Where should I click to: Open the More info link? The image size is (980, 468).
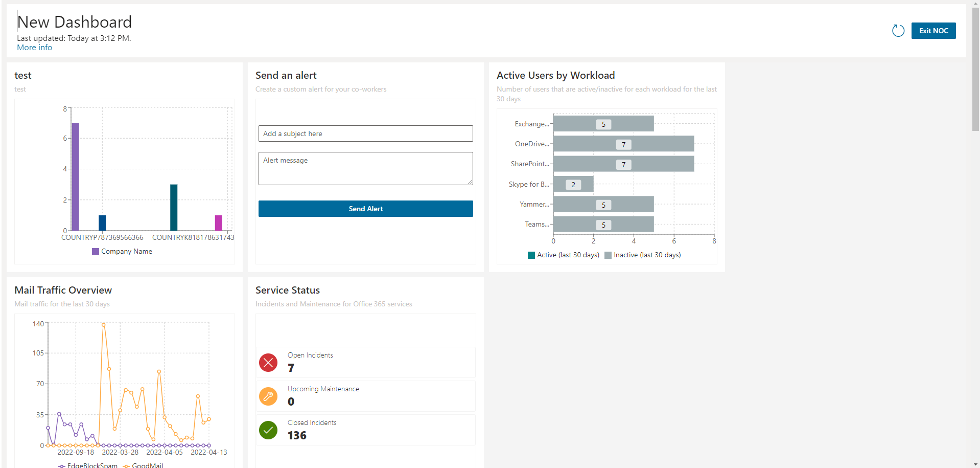tap(34, 48)
